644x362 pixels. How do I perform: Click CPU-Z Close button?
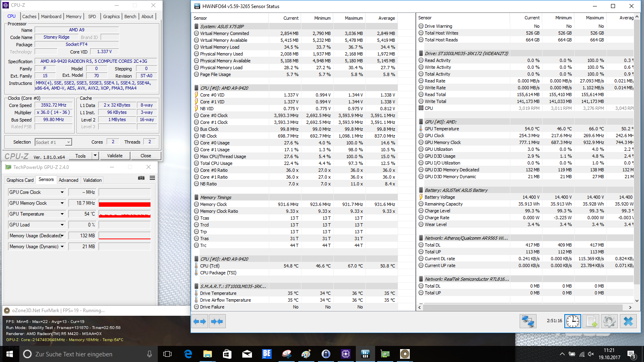pyautogui.click(x=146, y=156)
